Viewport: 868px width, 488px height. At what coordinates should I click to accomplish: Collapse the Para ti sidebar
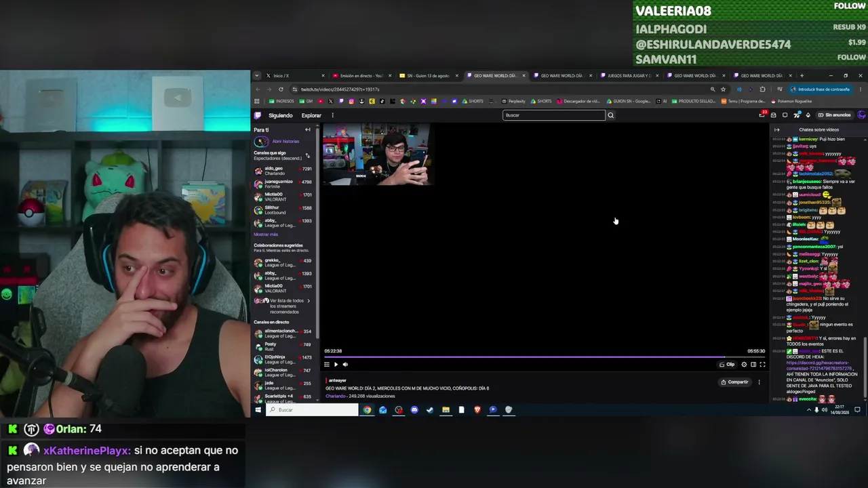307,129
